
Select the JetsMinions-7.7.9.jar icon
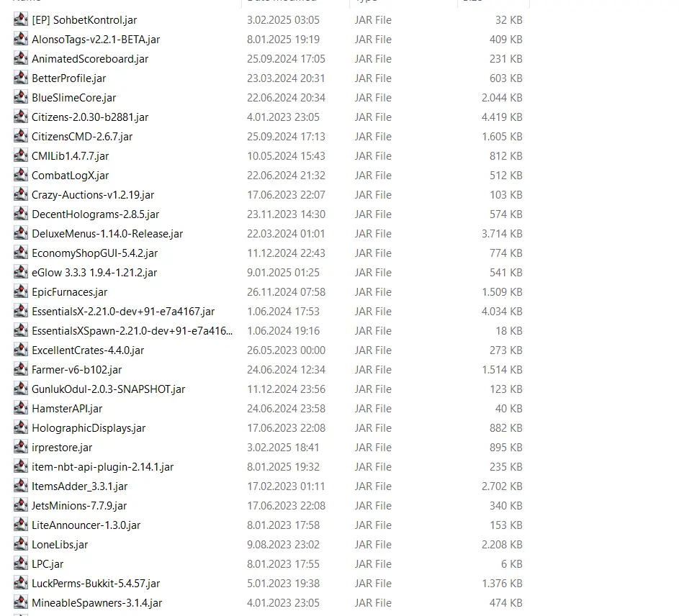21,506
